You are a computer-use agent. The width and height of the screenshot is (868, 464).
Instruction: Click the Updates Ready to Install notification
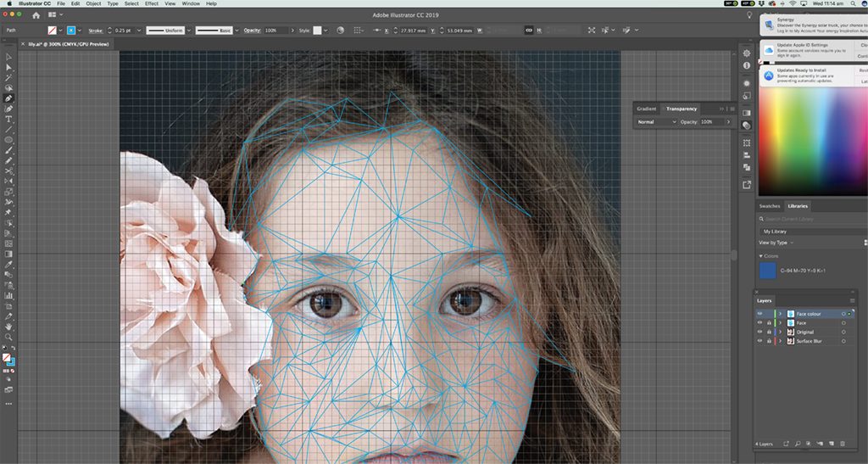[x=814, y=75]
